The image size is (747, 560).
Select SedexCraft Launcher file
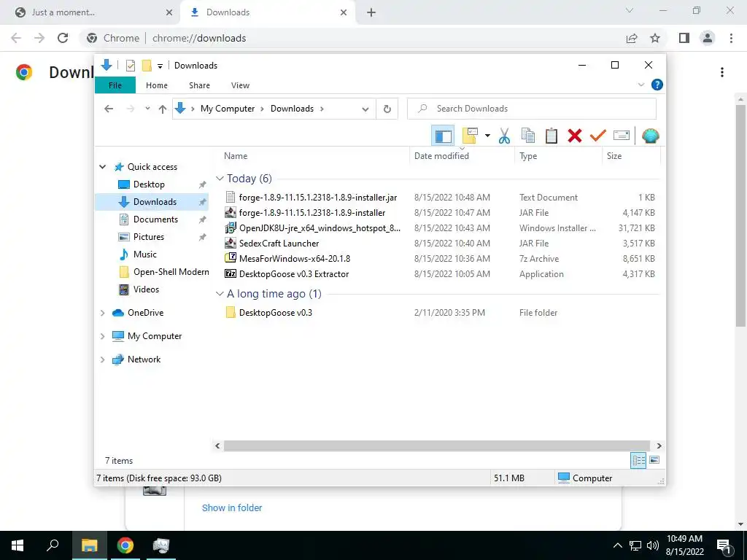click(x=279, y=244)
